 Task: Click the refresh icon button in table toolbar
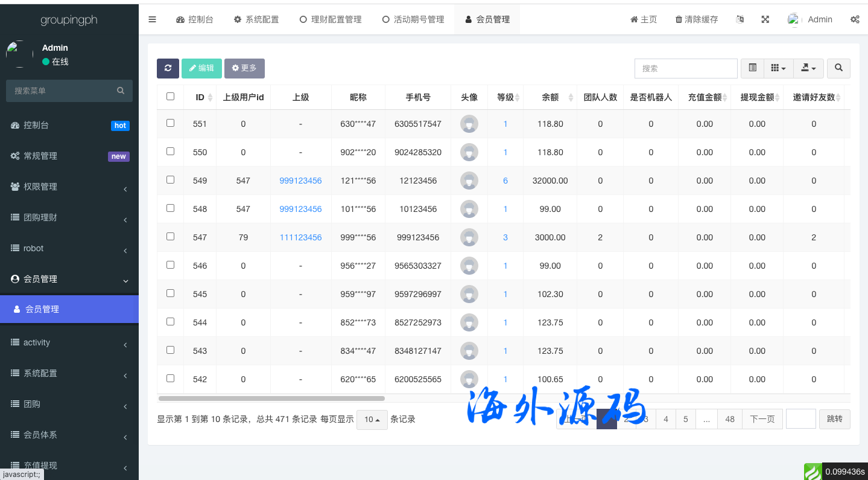[x=168, y=68]
